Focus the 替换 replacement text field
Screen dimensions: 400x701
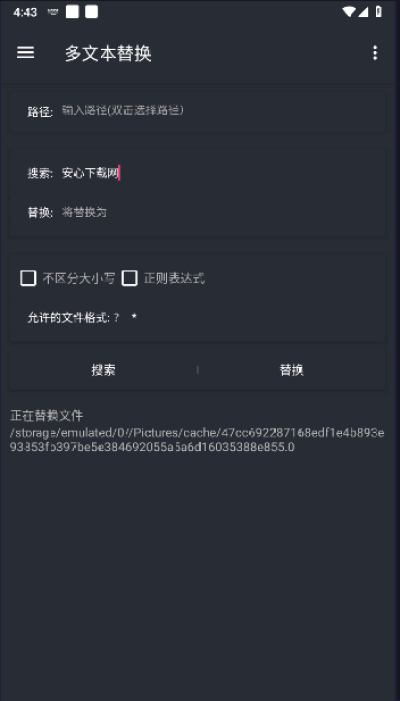click(222, 212)
